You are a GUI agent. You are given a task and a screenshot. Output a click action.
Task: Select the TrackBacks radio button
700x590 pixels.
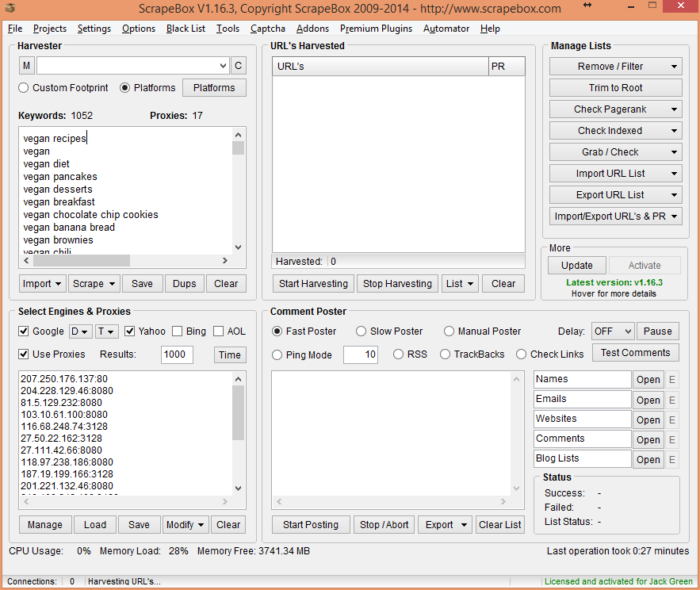point(445,354)
